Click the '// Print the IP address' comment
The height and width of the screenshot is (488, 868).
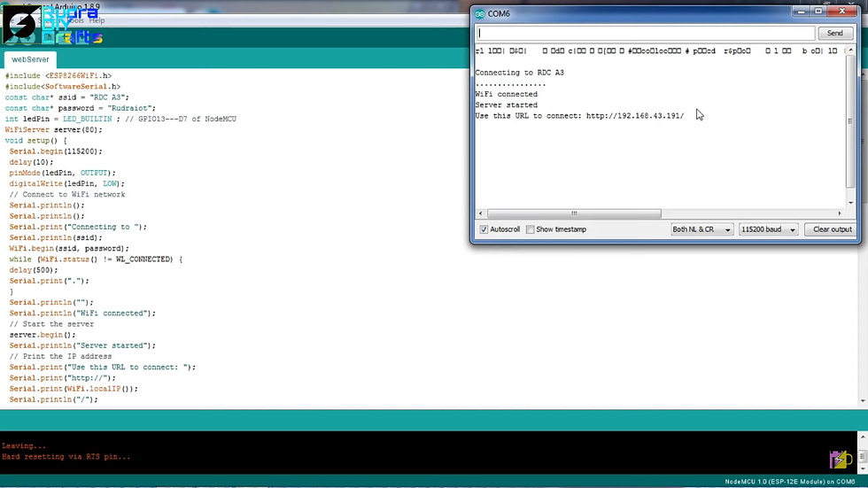[60, 356]
